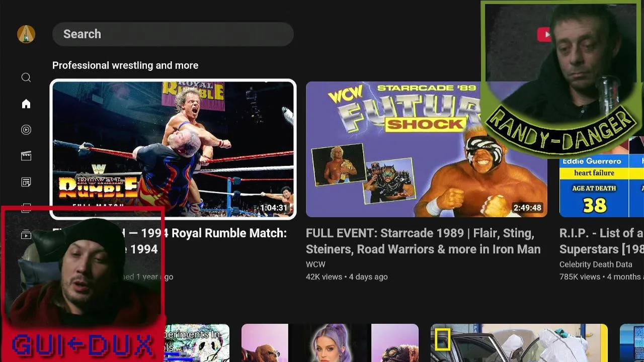Click the YouTube logo behind Randy-Danger webcam
Image resolution: width=644 pixels, height=362 pixels.
[x=544, y=34]
